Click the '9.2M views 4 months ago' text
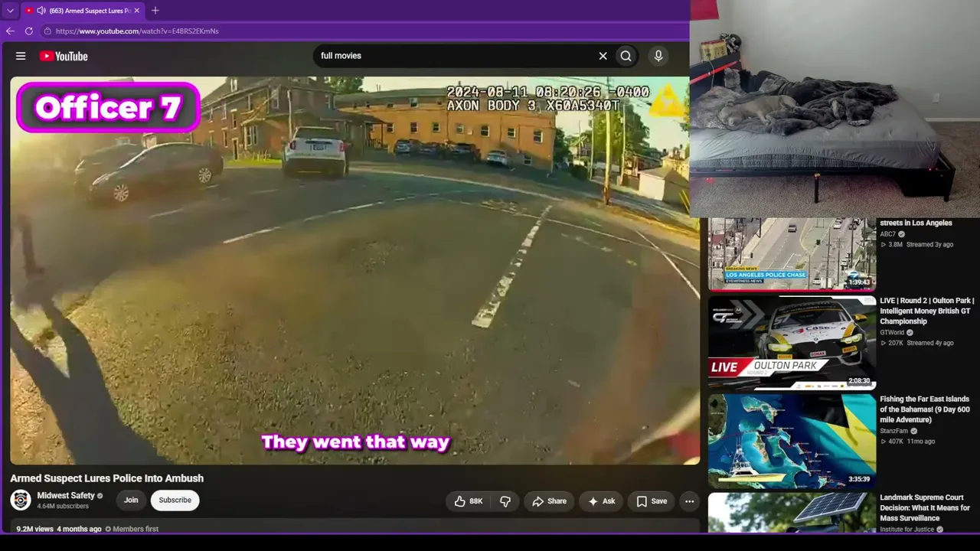This screenshot has height=551, width=980. (x=59, y=529)
